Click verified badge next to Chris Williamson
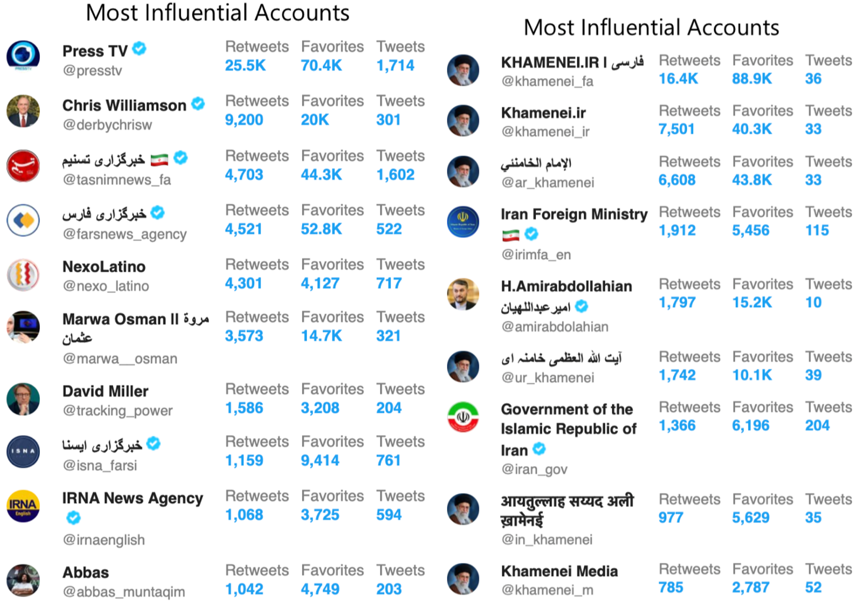868x605 pixels. pos(198,104)
